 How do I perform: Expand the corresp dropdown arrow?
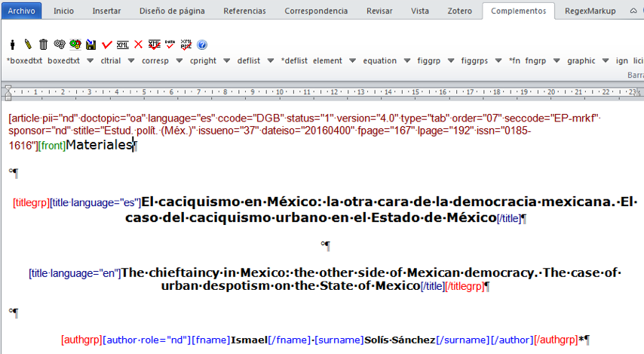[179, 60]
